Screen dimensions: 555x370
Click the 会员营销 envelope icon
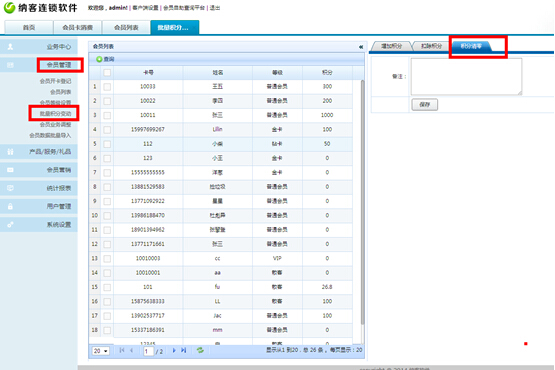click(10, 170)
